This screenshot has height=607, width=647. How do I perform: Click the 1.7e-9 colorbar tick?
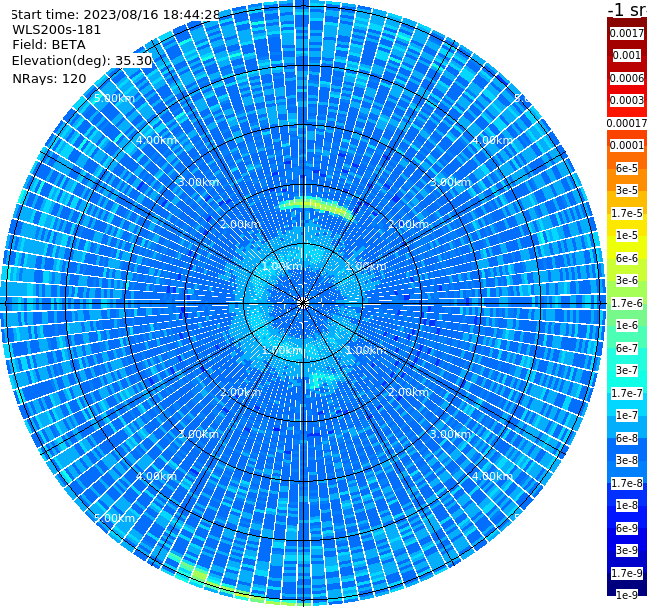(x=627, y=573)
